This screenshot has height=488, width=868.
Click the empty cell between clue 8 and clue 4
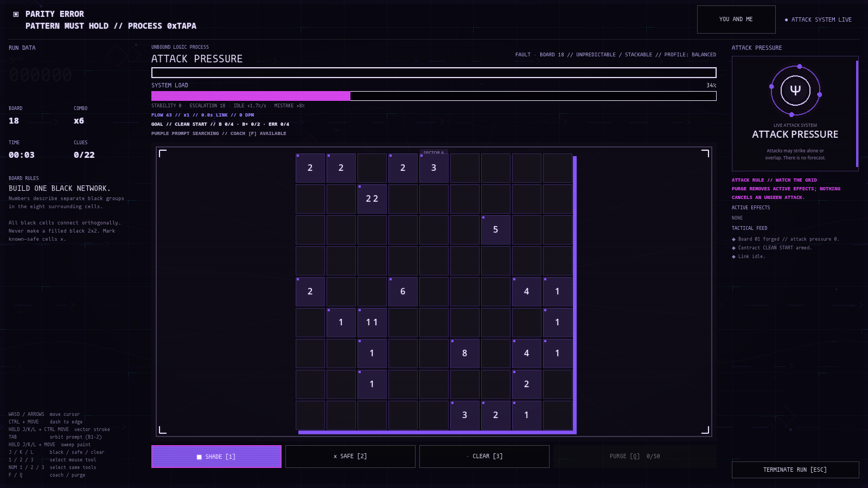496,354
